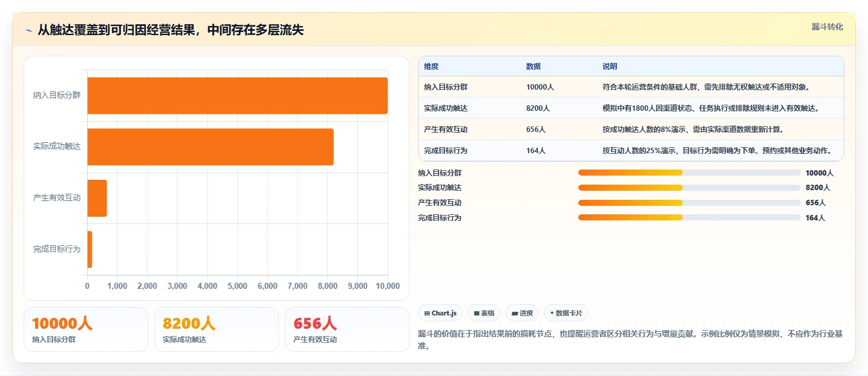Click the 完成目标行为 164人 progress bar
Viewport: 868px width, 376px height.
[690, 218]
